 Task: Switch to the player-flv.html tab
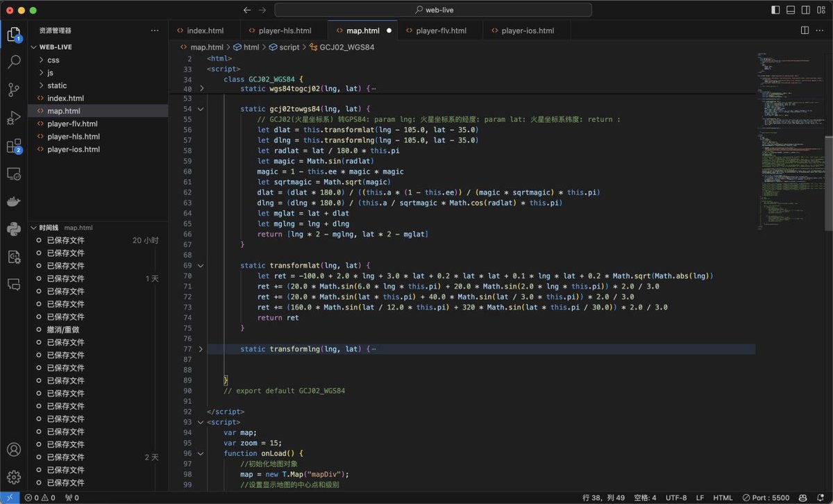coord(441,31)
